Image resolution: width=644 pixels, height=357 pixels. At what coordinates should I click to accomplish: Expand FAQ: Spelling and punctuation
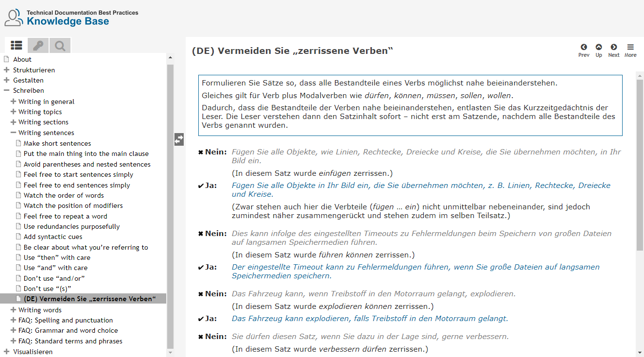[x=14, y=320]
